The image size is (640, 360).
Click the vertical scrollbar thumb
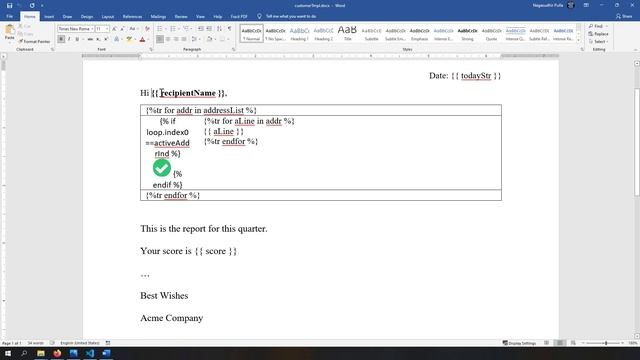(x=637, y=141)
